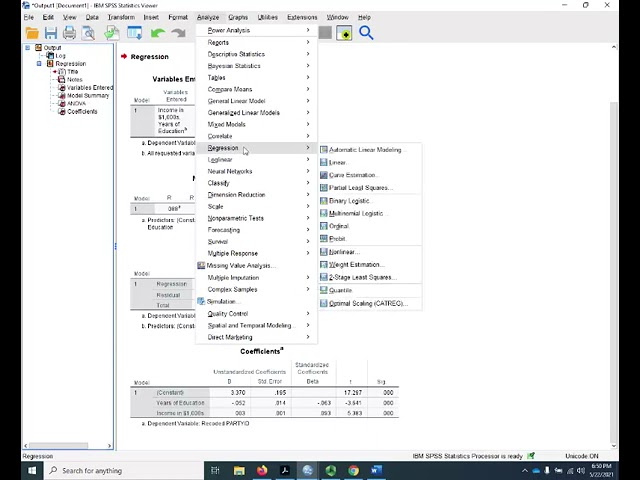Screen dimensions: 640x480
Task: Click the taskbar search box
Action: tap(123, 471)
